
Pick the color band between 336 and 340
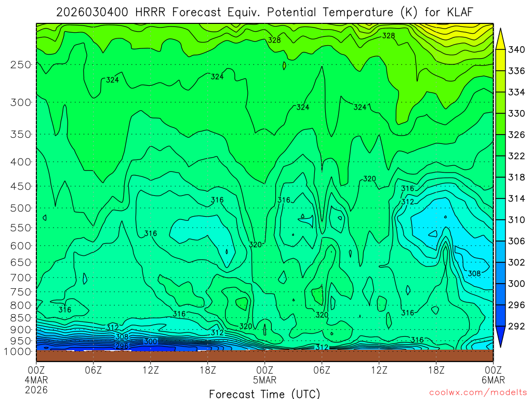pos(500,60)
